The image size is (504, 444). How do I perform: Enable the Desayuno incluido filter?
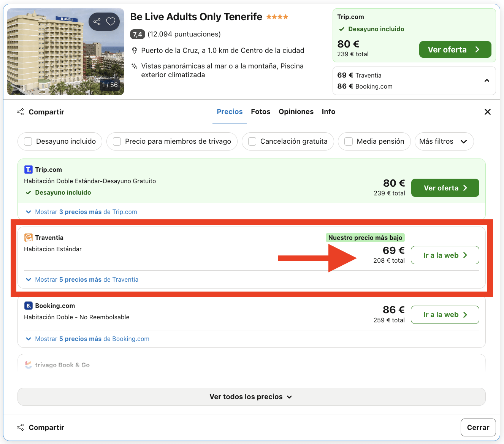pos(28,141)
